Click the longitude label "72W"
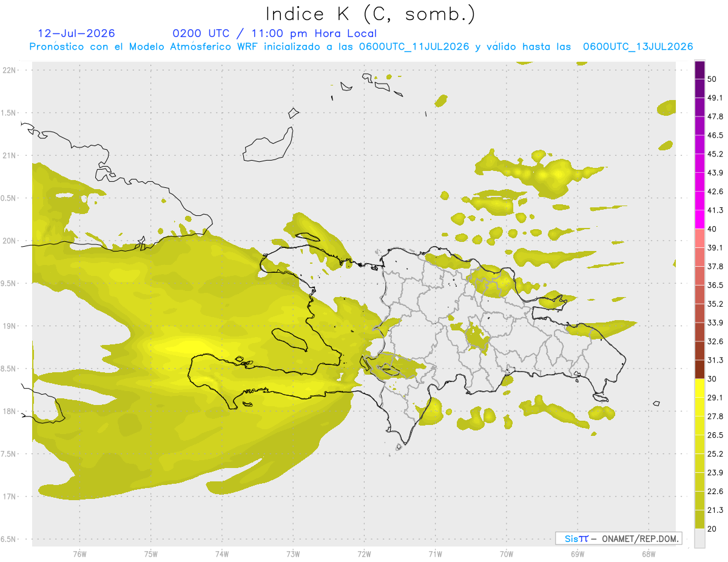The image size is (728, 562). 364,554
